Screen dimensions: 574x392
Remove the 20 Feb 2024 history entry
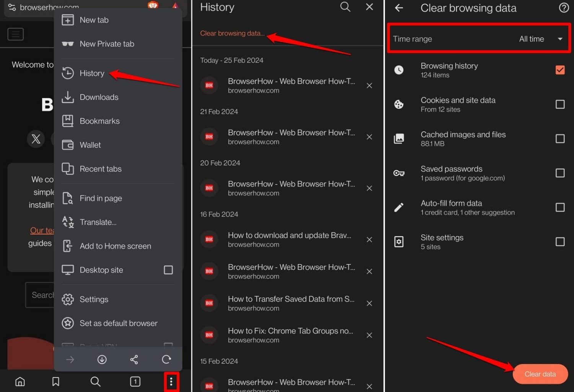[369, 188]
